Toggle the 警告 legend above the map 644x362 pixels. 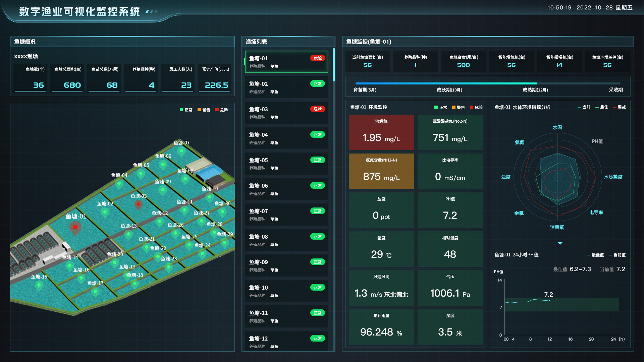click(204, 110)
